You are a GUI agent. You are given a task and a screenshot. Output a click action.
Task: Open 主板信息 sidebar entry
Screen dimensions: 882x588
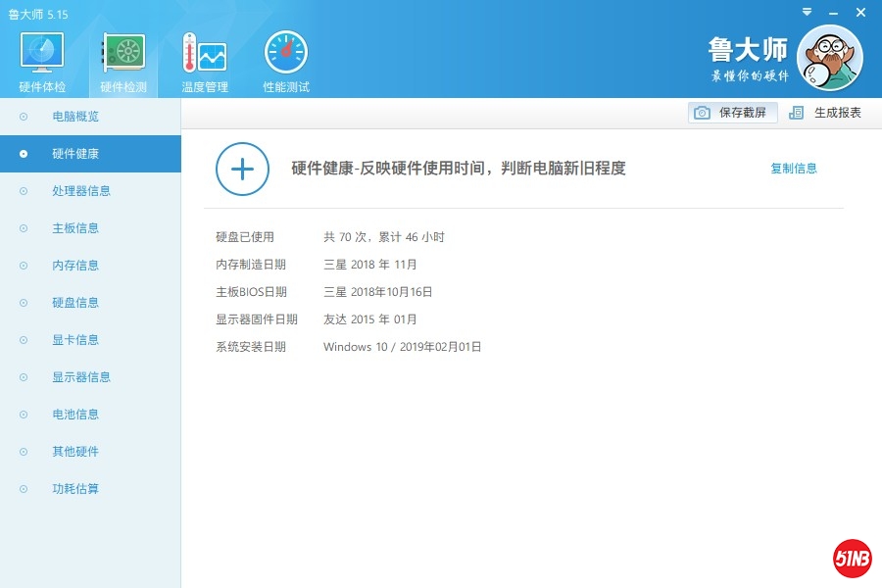pyautogui.click(x=75, y=228)
